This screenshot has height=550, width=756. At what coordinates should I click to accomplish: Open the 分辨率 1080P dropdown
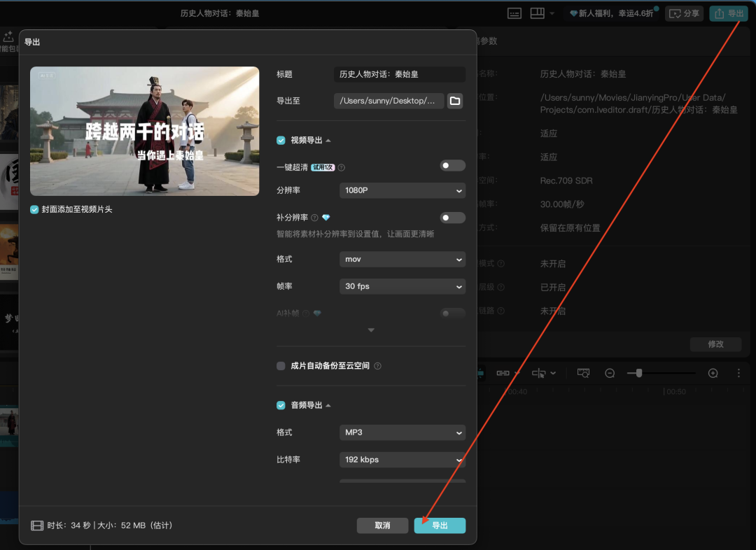[402, 190]
